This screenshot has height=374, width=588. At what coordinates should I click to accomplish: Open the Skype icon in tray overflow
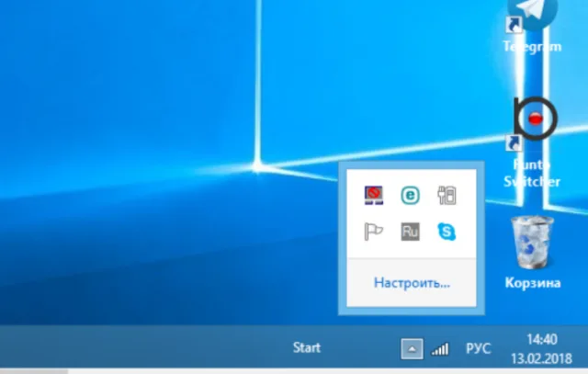447,232
